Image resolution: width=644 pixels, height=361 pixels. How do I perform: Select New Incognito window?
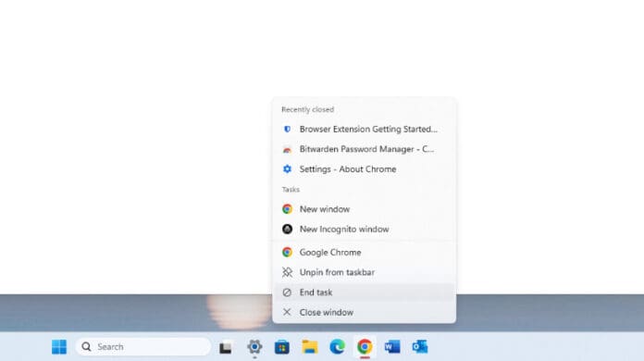(364, 230)
